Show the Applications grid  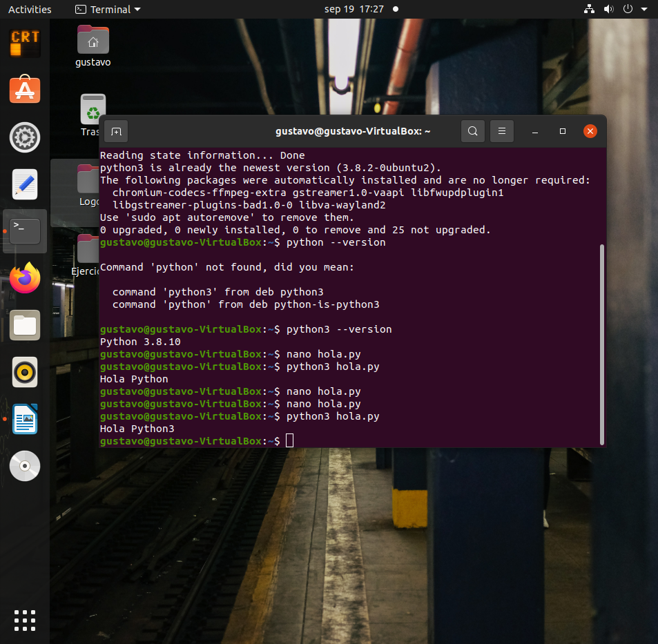tap(24, 620)
